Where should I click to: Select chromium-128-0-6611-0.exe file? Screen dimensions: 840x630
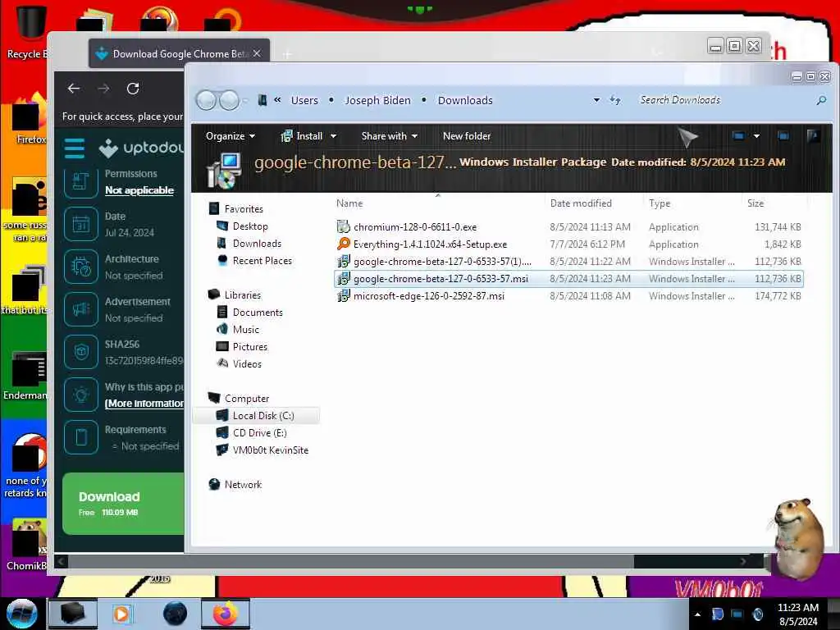tap(568, 227)
